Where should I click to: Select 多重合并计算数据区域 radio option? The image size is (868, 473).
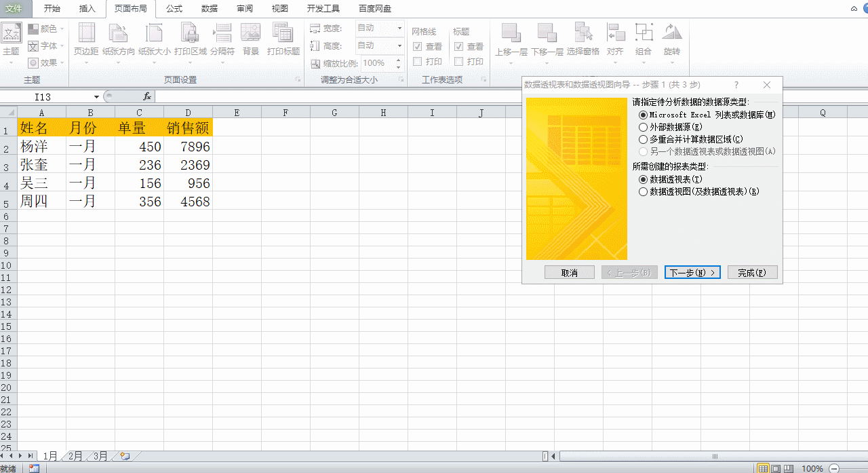click(x=644, y=139)
